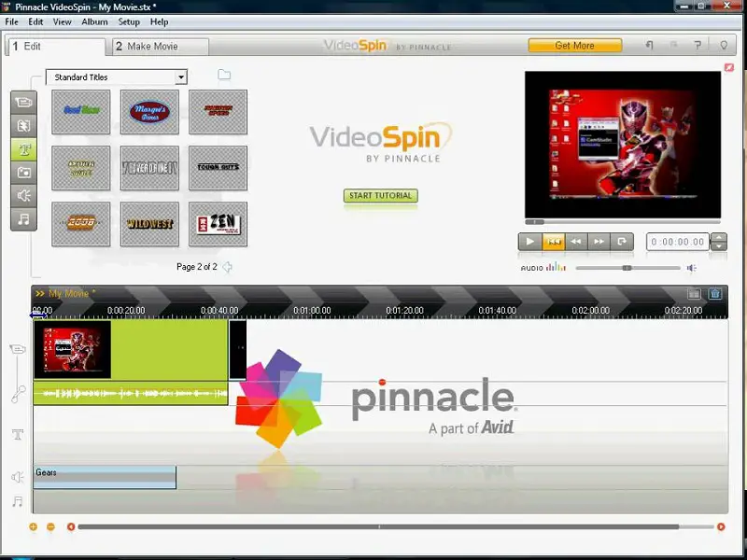Open the help question mark icon

coord(698,45)
